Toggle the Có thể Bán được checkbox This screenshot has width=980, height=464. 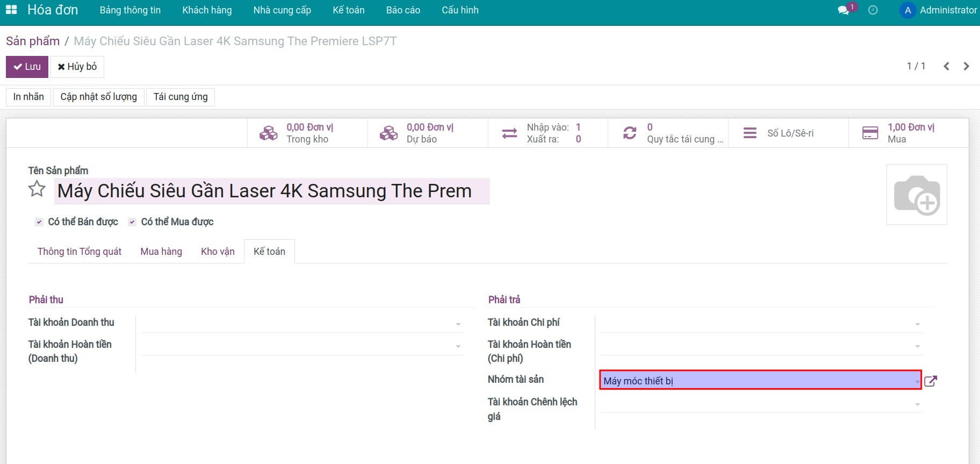[39, 222]
